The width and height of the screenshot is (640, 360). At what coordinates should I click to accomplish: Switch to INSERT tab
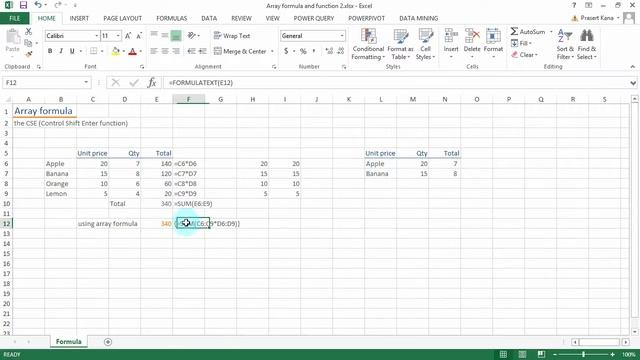click(79, 18)
